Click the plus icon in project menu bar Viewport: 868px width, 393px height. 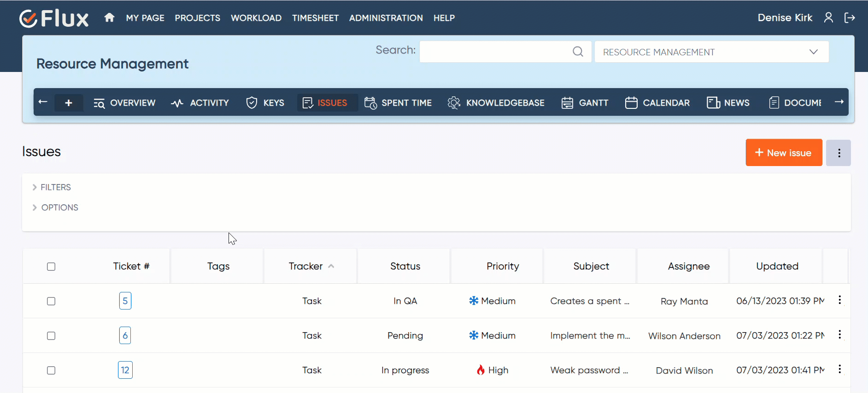[x=69, y=103]
